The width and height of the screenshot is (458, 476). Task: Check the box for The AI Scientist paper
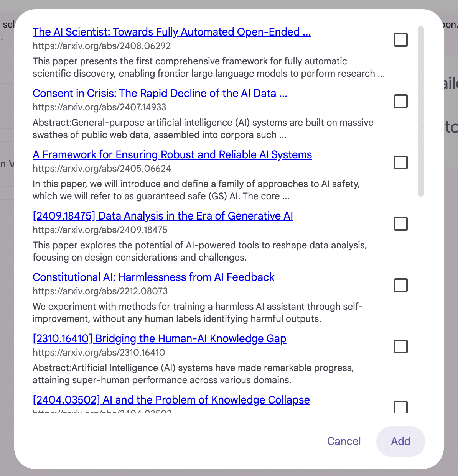400,40
